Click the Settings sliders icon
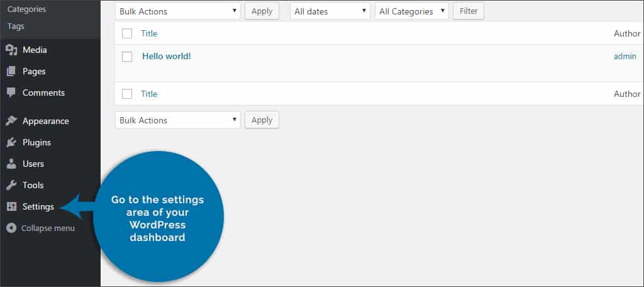Screen dimensions: 644x287 tap(11, 206)
